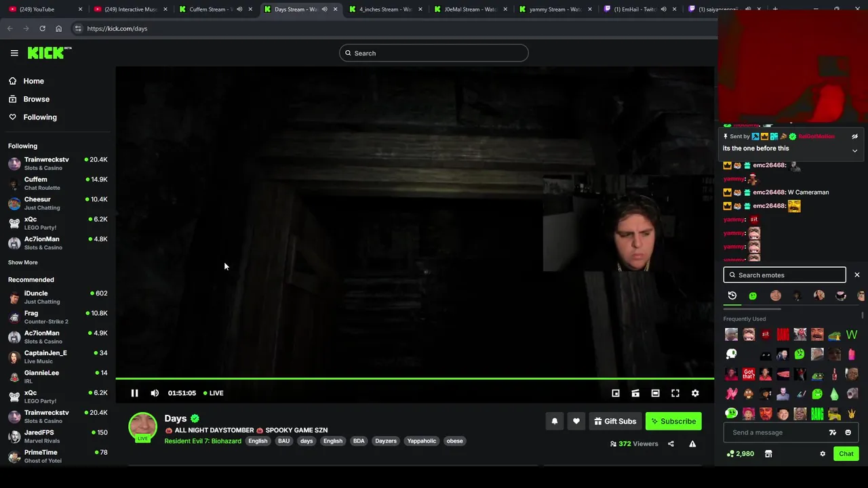Toggle the emoji picker smiley
The image size is (868, 488).
click(848, 432)
